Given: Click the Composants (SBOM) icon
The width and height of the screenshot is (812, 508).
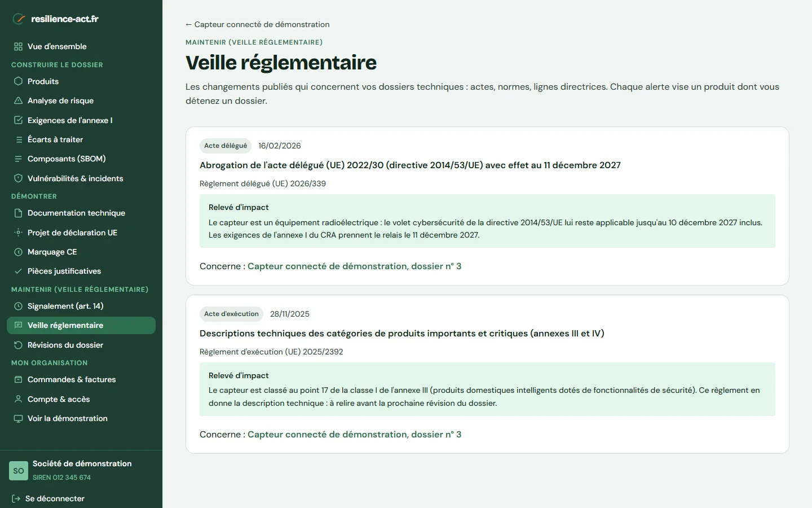Looking at the screenshot, I should 18,159.
